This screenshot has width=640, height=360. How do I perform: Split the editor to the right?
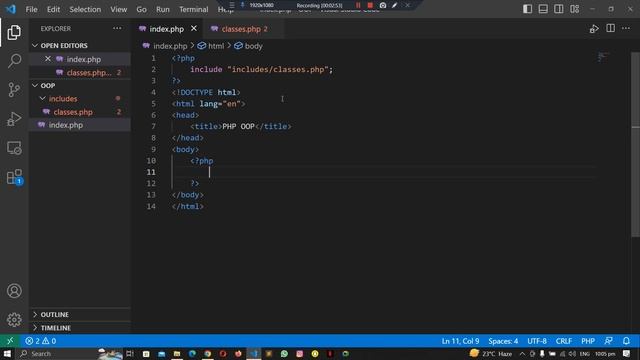pyautogui.click(x=610, y=29)
